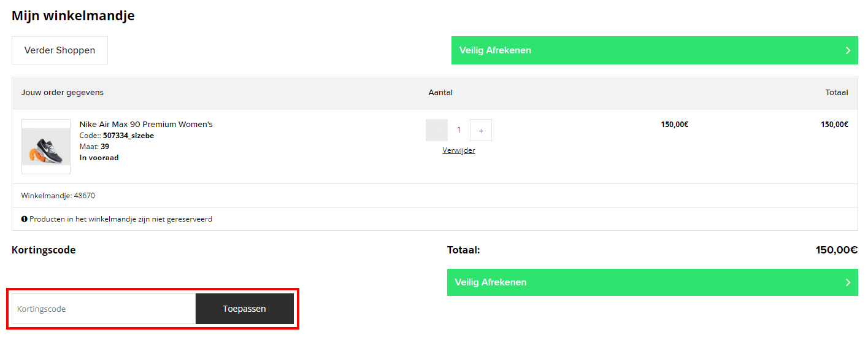Open the Nike Air Max 90 Premium Women's title
The image size is (868, 340).
(146, 125)
